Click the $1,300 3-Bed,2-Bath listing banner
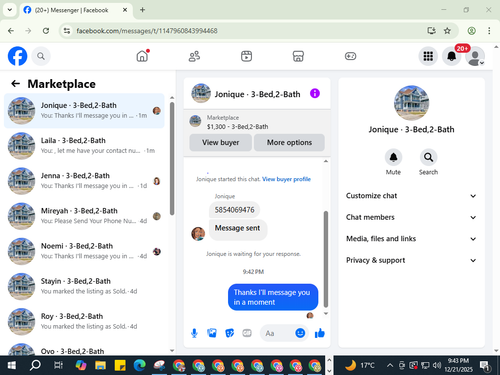The width and height of the screenshot is (500, 375). [257, 122]
